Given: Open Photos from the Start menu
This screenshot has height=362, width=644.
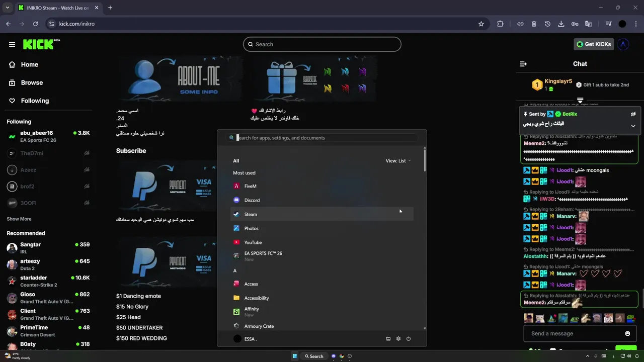Looking at the screenshot, I should click(322, 228).
